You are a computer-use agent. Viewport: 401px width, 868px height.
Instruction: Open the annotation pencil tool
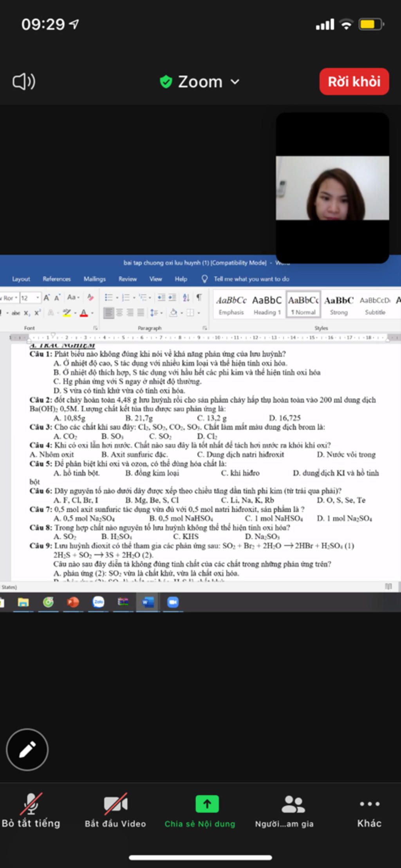tap(27, 749)
